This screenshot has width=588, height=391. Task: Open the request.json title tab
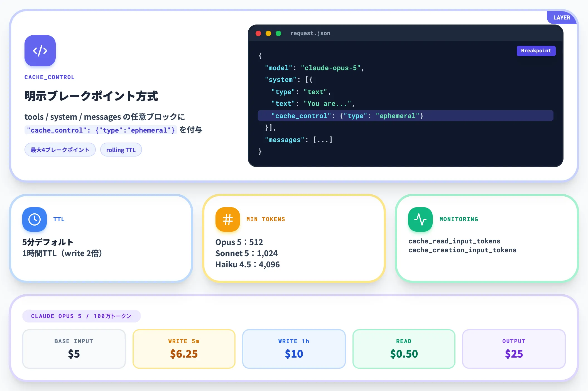pyautogui.click(x=310, y=33)
